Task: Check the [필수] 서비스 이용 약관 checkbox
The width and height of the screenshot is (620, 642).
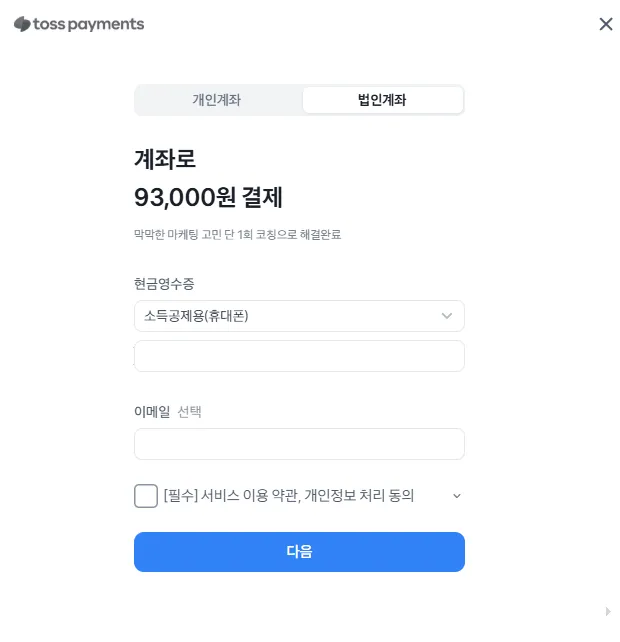Action: 146,496
